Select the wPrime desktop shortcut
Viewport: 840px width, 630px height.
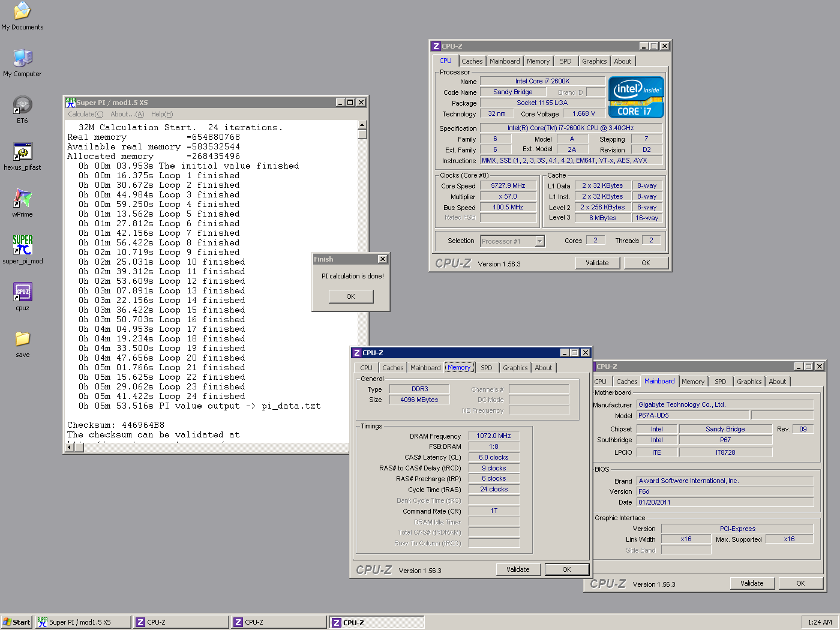pos(22,203)
